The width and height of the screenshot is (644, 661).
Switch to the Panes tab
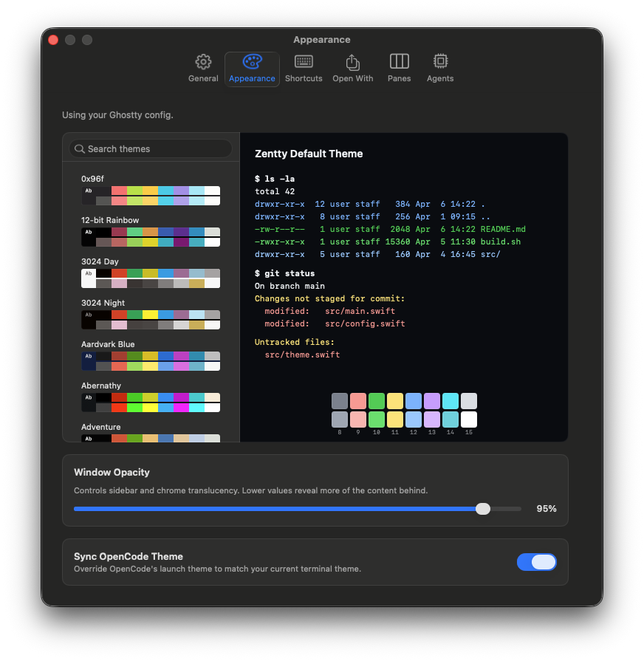399,69
